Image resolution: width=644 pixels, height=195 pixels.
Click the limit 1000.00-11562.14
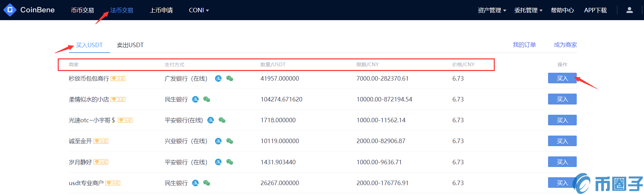[381, 120]
